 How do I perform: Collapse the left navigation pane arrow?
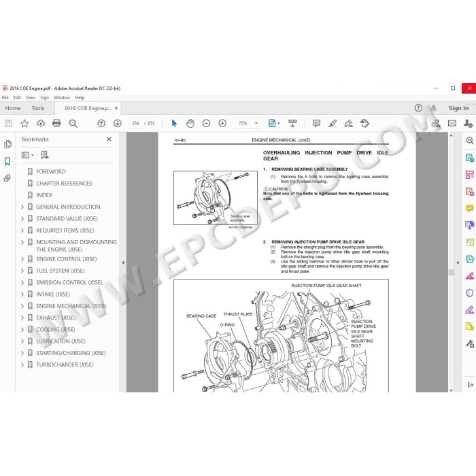pyautogui.click(x=123, y=262)
